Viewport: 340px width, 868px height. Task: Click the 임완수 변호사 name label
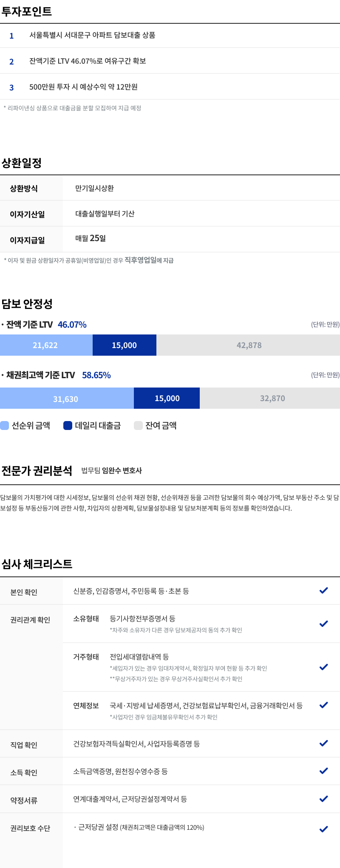(122, 470)
